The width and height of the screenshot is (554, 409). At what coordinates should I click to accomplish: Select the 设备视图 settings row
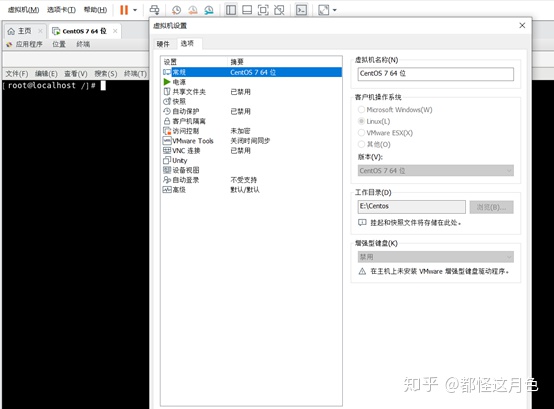click(252, 170)
